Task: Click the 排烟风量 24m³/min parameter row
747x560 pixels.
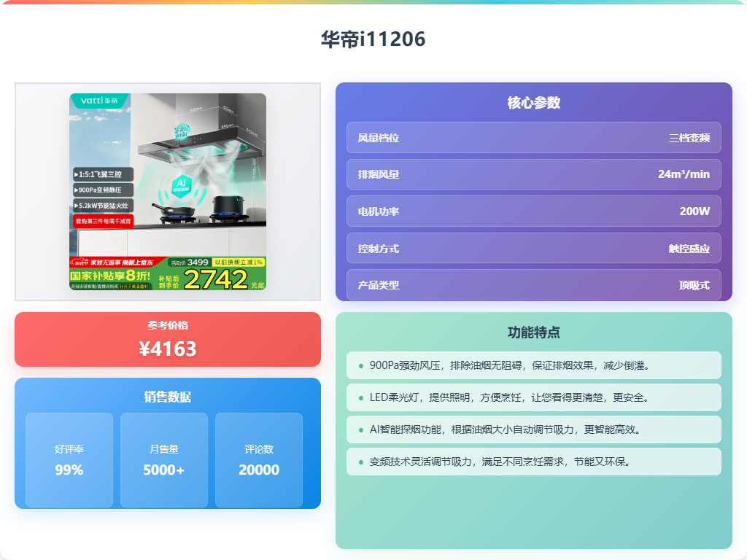Action: coord(533,174)
